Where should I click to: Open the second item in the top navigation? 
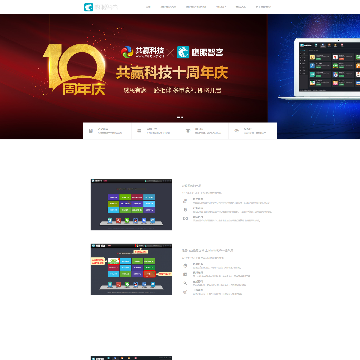(x=168, y=7)
